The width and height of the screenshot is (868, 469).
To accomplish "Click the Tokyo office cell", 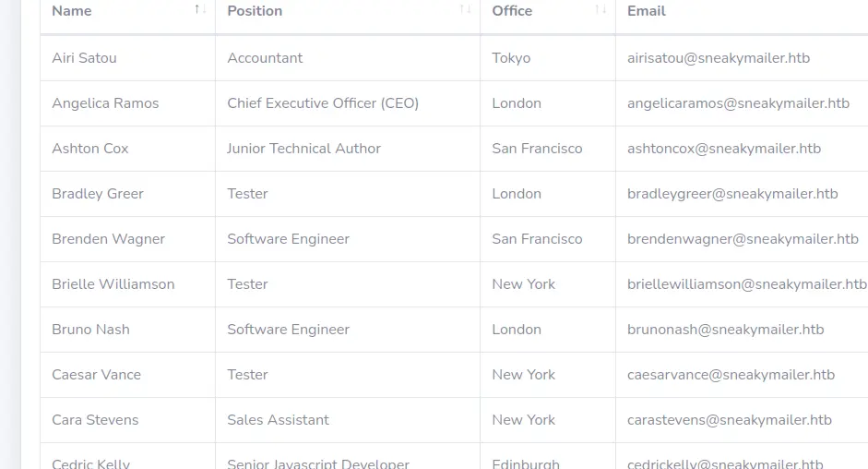I will 511,58.
